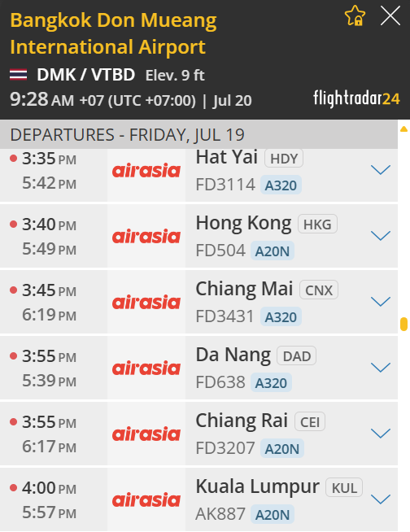410x532 pixels.
Task: Click AirAsia logo on Hong Kong flight
Action: pyautogui.click(x=146, y=237)
